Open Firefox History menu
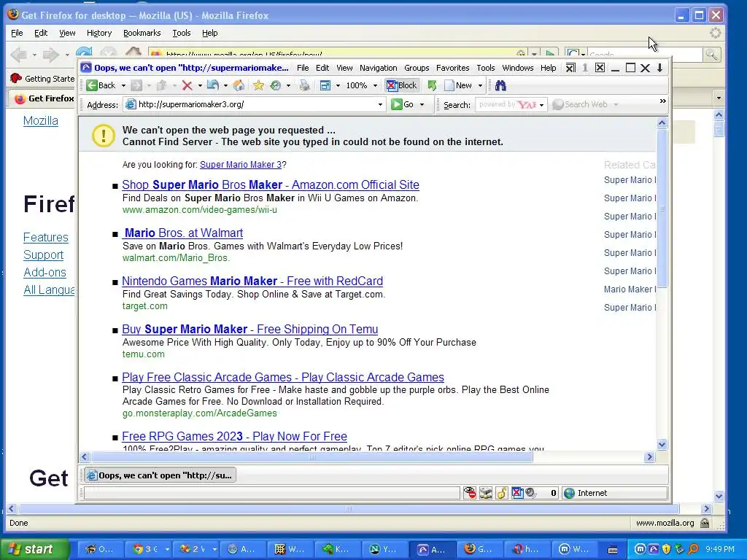 tap(99, 33)
